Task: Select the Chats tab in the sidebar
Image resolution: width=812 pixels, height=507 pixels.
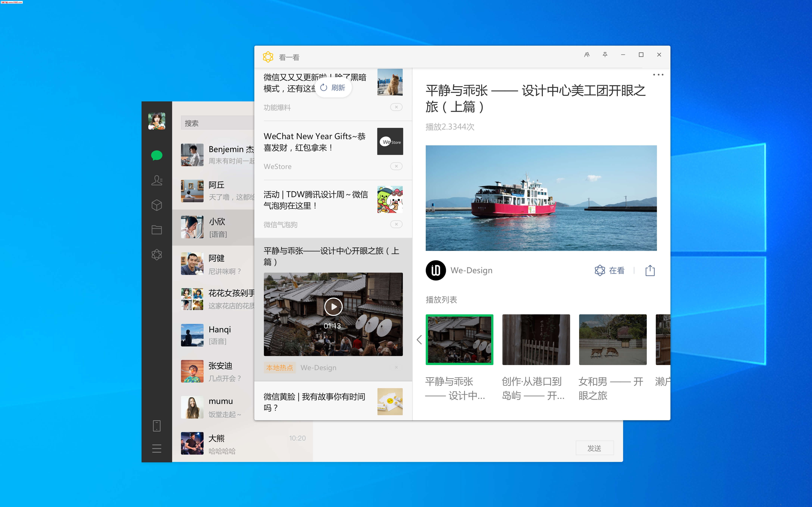Action: (x=156, y=156)
